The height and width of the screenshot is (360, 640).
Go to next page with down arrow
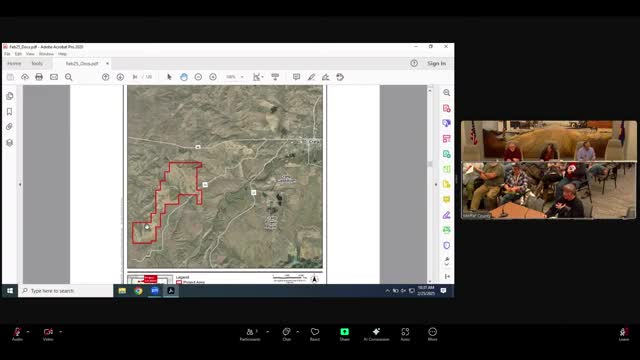pyautogui.click(x=120, y=77)
